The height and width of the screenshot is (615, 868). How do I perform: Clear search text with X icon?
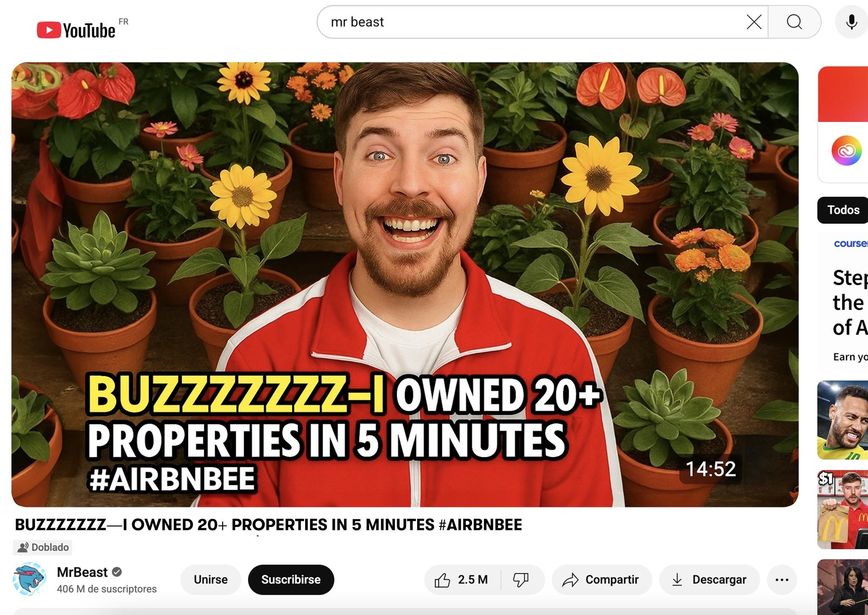click(754, 22)
